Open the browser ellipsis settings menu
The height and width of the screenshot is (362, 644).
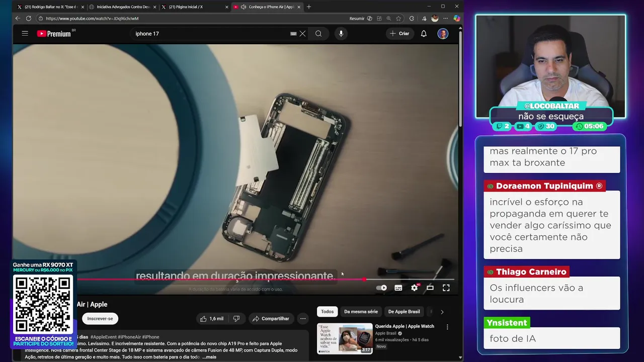tap(445, 18)
